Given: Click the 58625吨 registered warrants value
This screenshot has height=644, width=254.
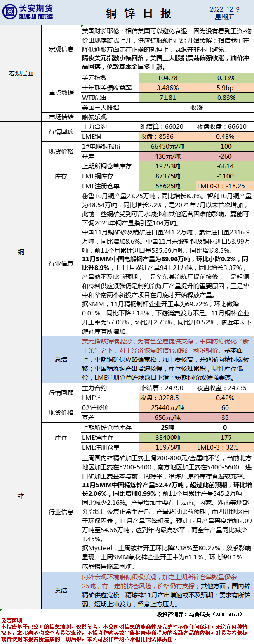Looking at the screenshot, I should click(167, 186).
